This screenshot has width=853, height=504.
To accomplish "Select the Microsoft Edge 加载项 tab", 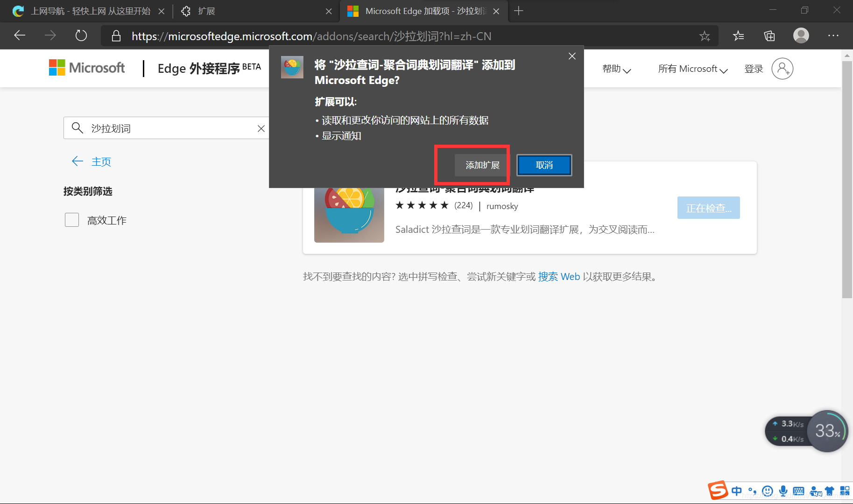I will 424,11.
